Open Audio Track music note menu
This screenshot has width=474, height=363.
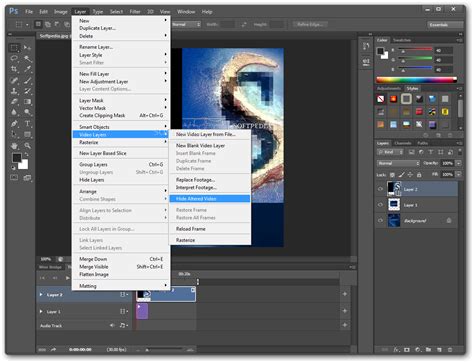123,325
